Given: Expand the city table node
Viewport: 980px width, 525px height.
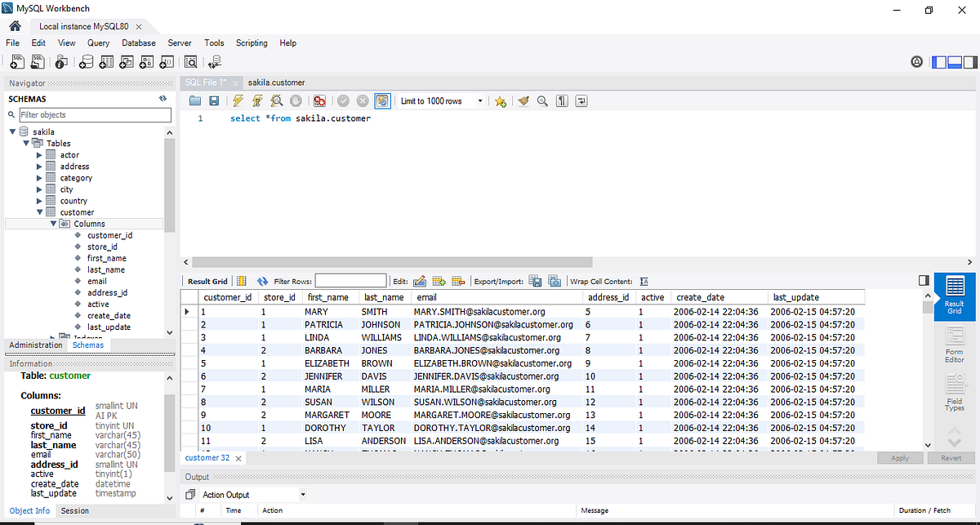Looking at the screenshot, I should pyautogui.click(x=39, y=189).
